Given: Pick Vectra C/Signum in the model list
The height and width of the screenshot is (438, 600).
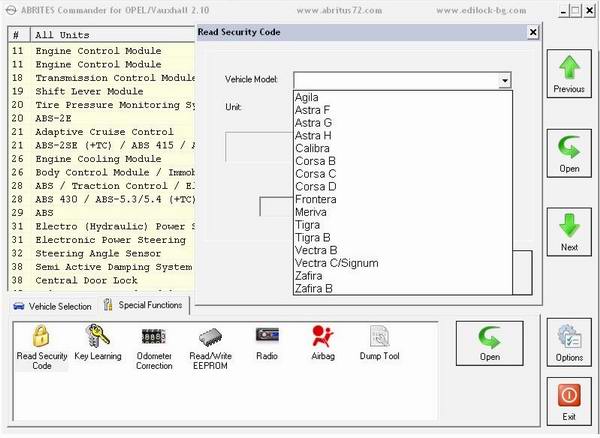Looking at the screenshot, I should coord(403,263).
